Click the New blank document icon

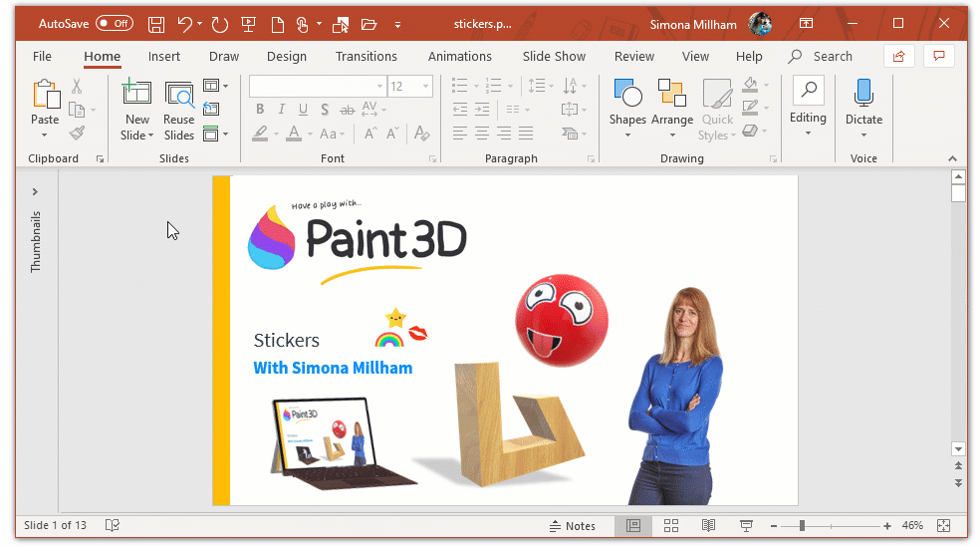(x=278, y=24)
